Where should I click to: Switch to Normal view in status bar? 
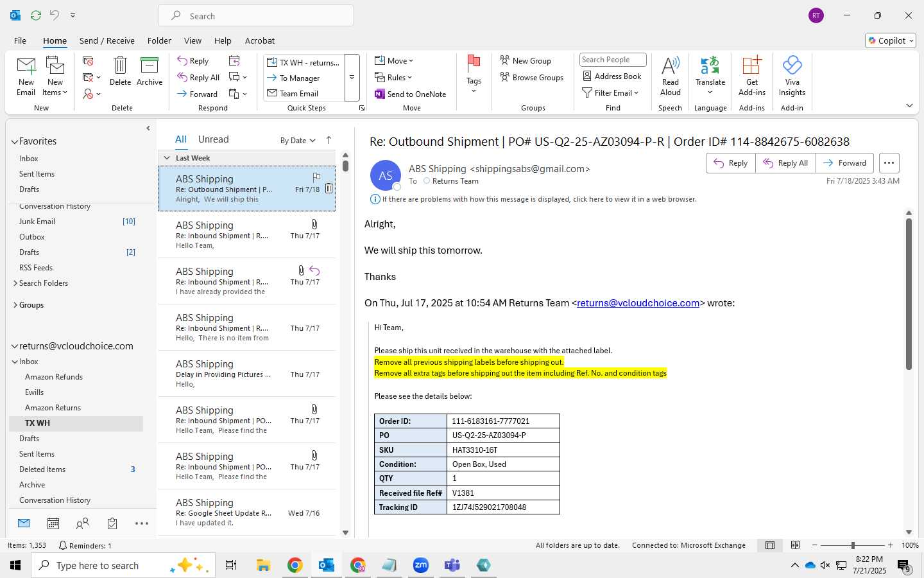coord(769,545)
